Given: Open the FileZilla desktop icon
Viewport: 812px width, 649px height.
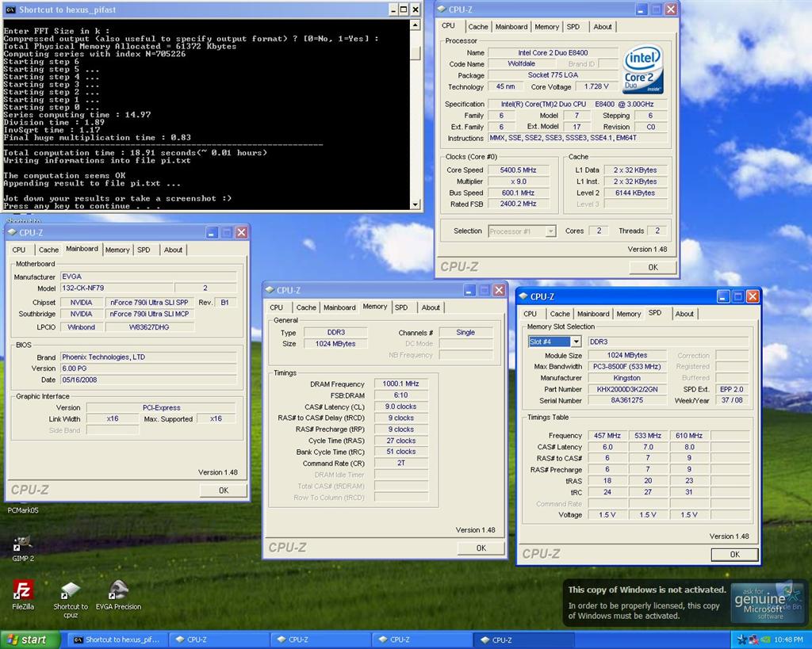Looking at the screenshot, I should click(x=23, y=595).
